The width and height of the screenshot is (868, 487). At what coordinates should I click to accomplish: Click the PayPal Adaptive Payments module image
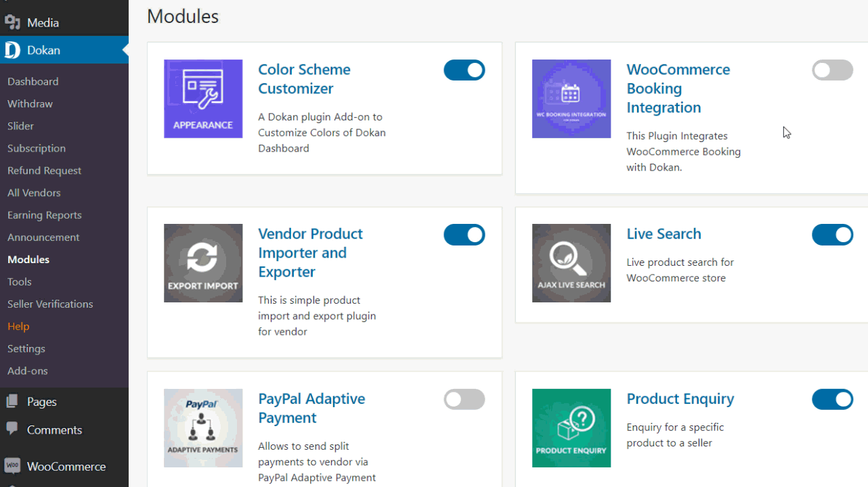click(203, 428)
